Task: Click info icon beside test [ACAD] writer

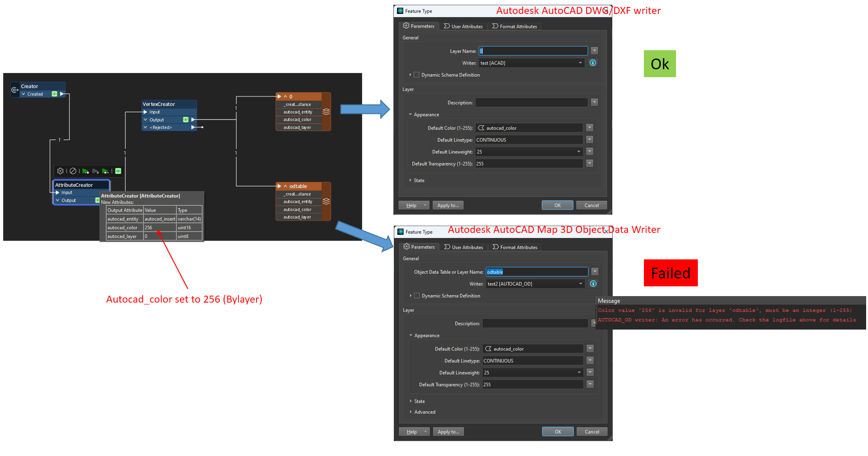Action: [593, 63]
